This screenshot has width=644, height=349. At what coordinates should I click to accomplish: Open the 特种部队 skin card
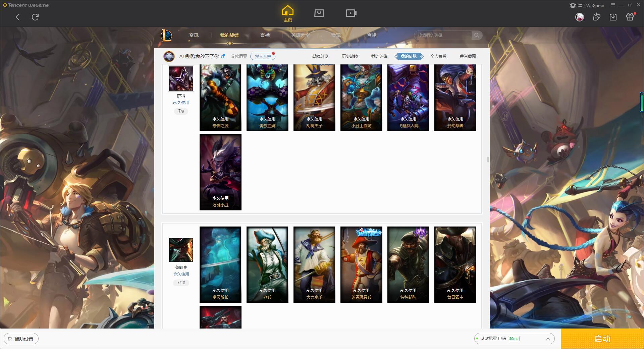[408, 264]
